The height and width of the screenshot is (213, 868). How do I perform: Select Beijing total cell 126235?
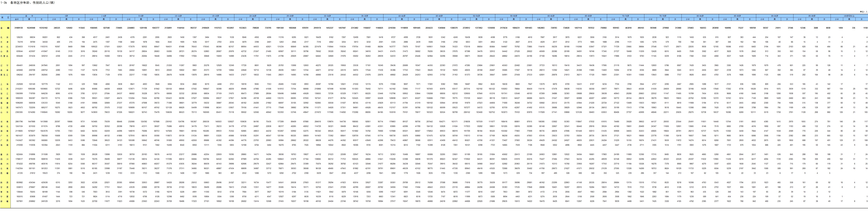click(x=20, y=37)
